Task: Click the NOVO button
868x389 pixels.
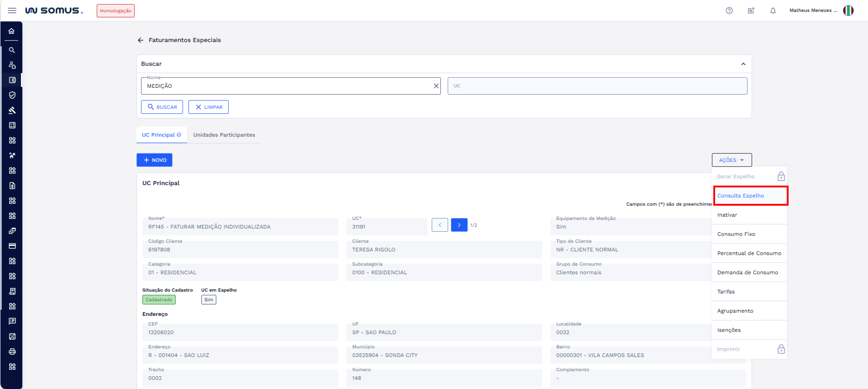Action: click(x=154, y=160)
